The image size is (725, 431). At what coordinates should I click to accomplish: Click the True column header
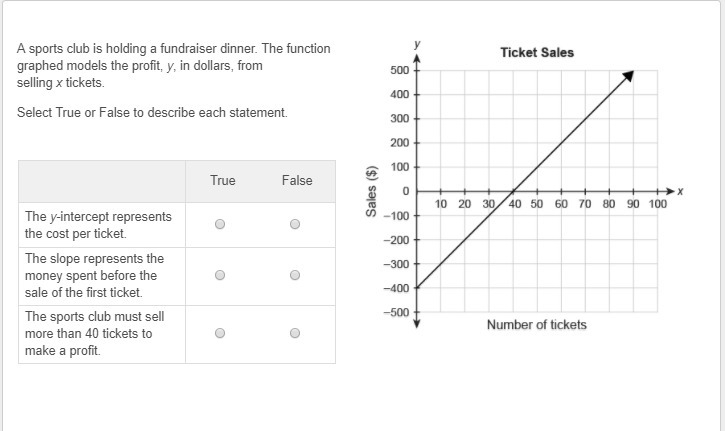click(x=223, y=180)
